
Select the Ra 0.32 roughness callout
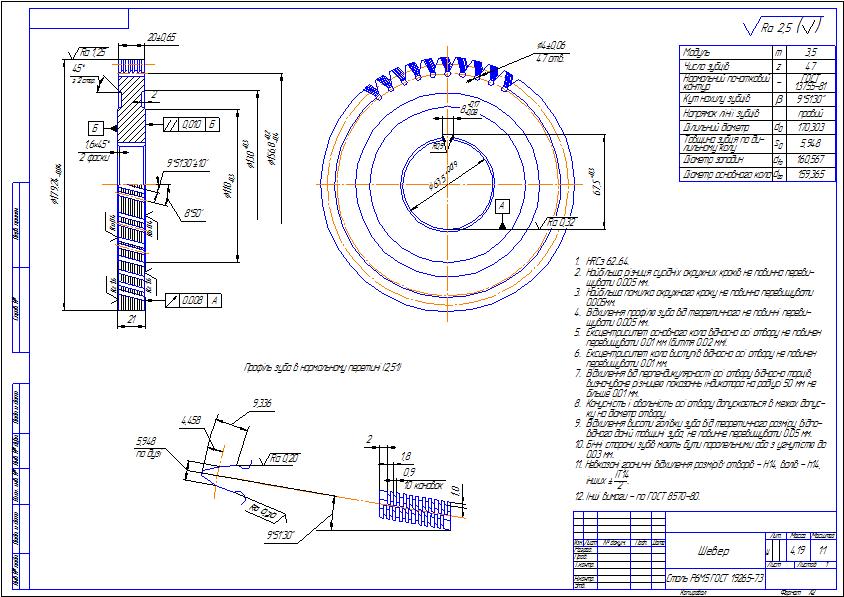point(561,222)
